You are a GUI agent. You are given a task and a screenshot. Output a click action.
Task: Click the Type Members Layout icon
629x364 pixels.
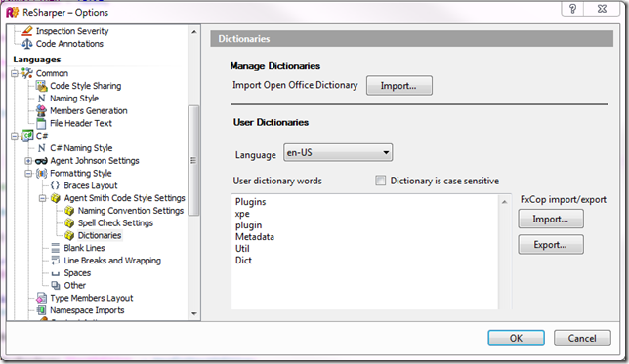point(41,298)
